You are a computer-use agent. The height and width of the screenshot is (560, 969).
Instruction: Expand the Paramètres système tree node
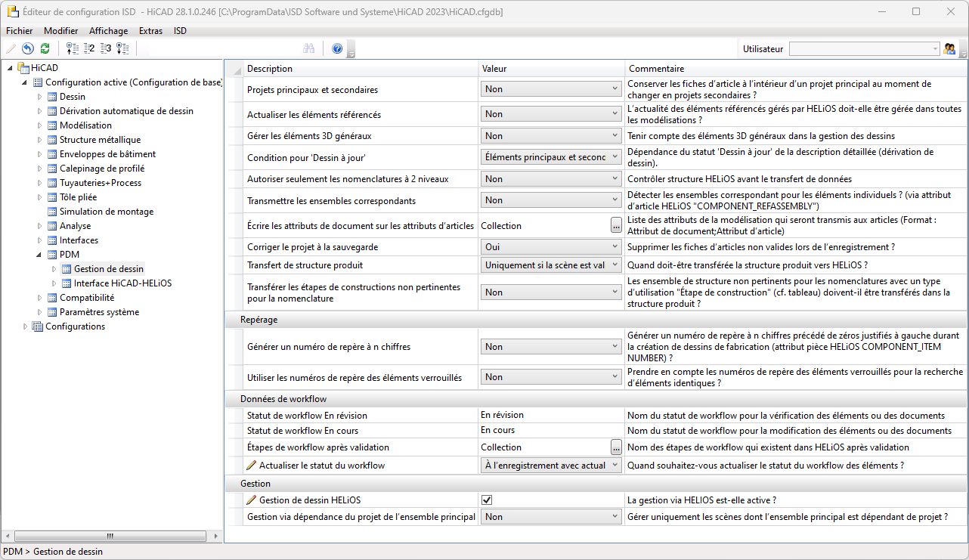[x=40, y=312]
